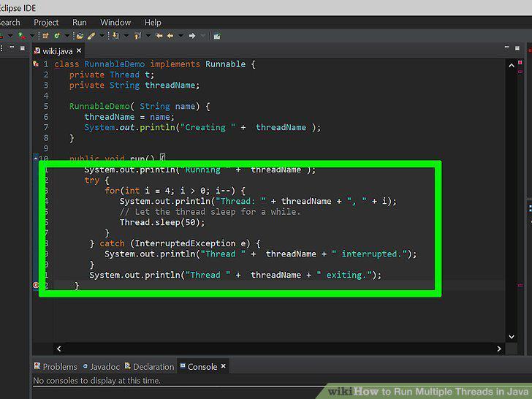Open the Project menu
Image resolution: width=532 pixels, height=399 pixels.
[x=46, y=23]
